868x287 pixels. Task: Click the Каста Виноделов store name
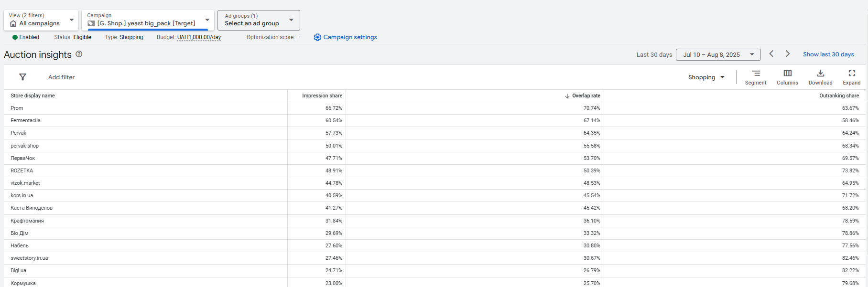(32, 208)
